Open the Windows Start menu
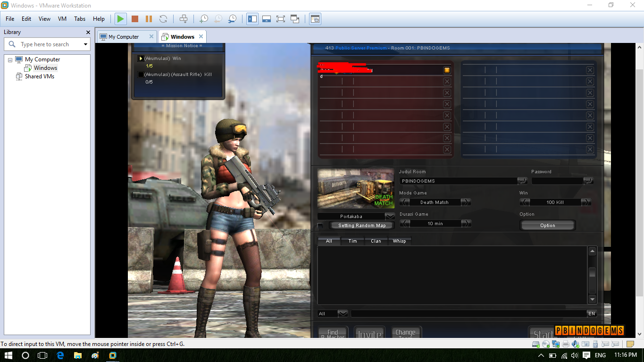644x362 pixels. (8, 355)
